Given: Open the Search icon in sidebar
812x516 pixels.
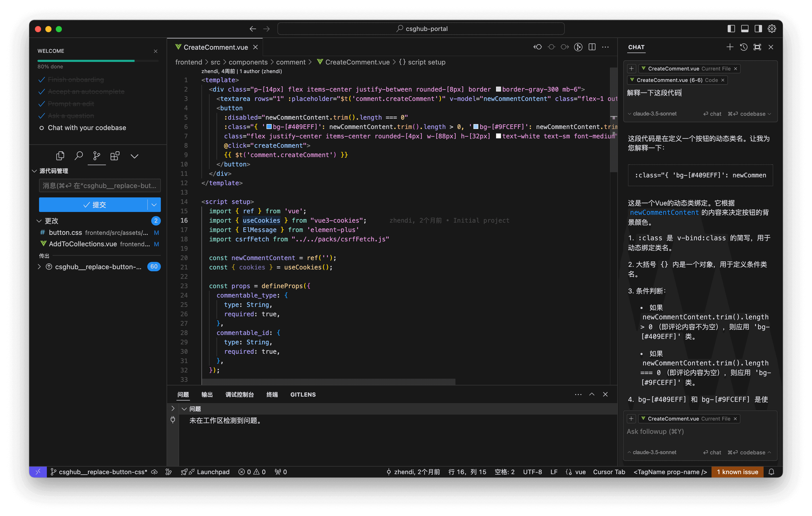Looking at the screenshot, I should [x=79, y=156].
